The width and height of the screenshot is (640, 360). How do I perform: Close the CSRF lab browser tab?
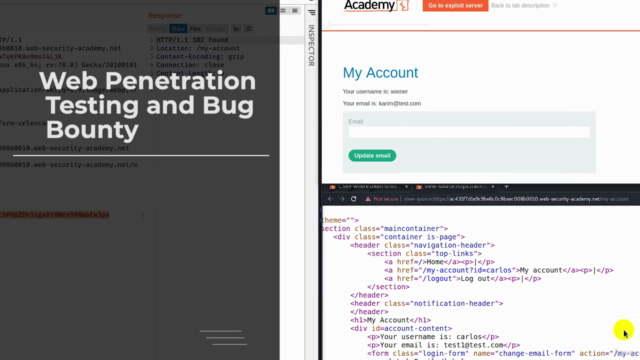click(x=406, y=187)
